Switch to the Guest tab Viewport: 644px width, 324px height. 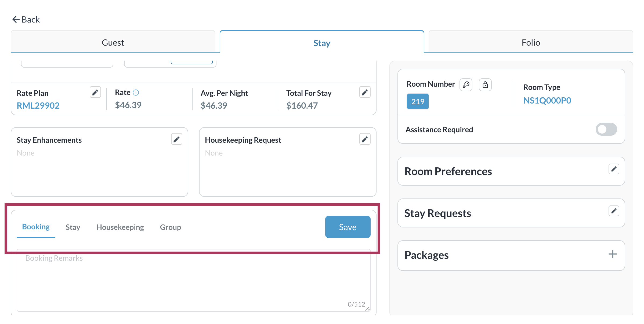point(113,42)
